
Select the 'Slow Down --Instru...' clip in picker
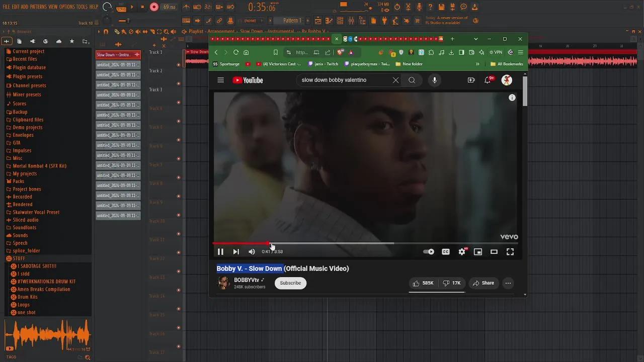(x=118, y=54)
